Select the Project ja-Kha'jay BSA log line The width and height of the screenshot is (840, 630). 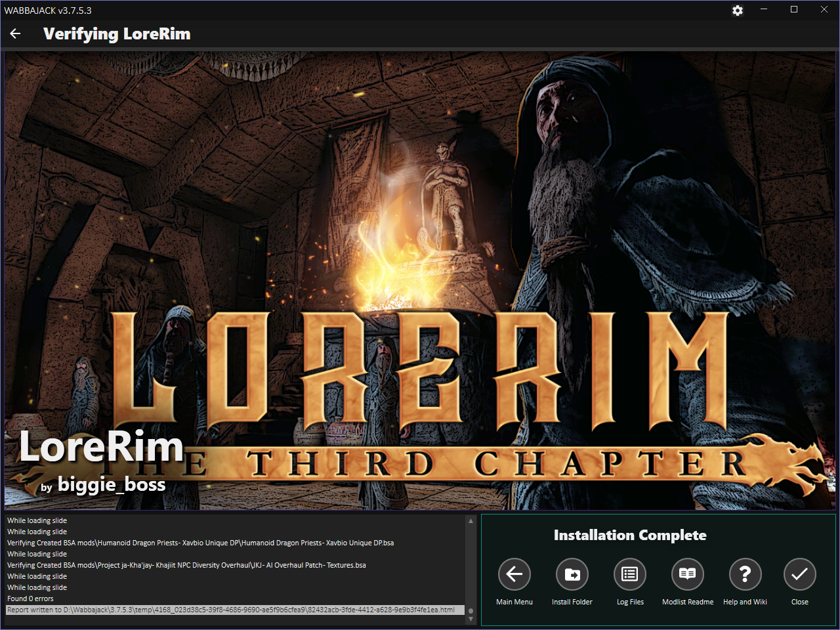click(x=235, y=565)
